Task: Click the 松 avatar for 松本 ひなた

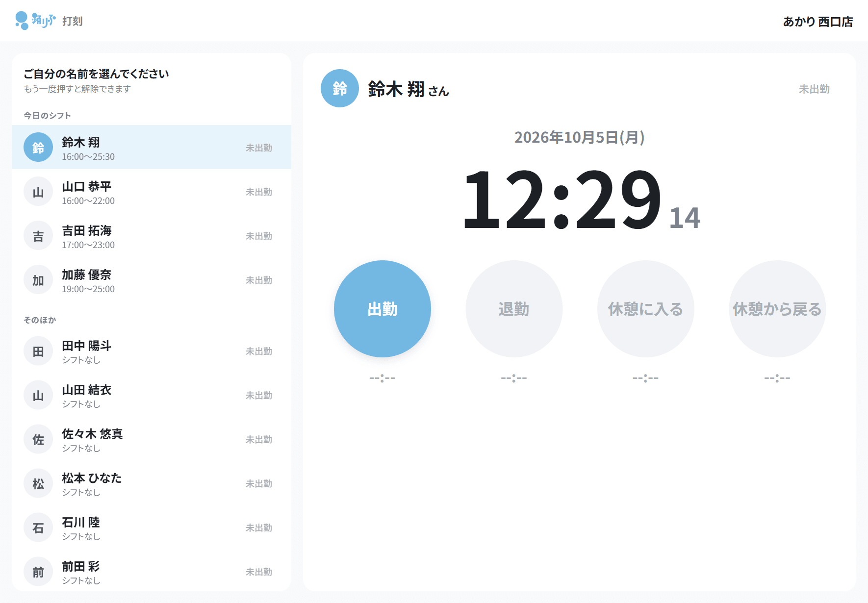Action: (x=38, y=483)
